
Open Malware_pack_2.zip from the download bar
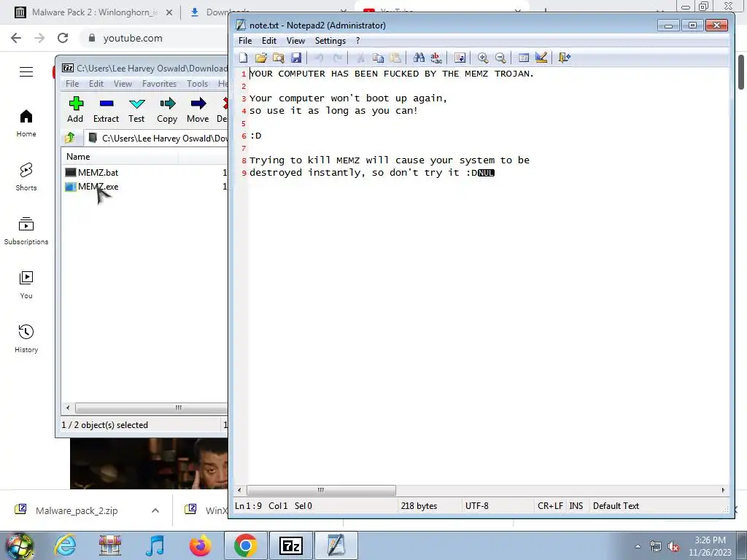coord(76,510)
